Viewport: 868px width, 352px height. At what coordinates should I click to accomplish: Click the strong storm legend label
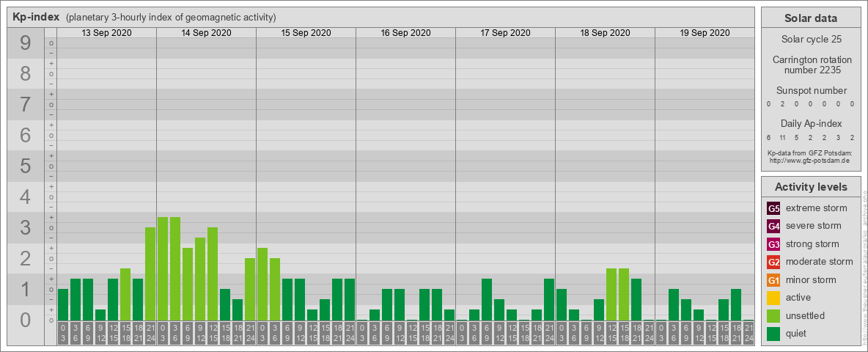pos(812,244)
